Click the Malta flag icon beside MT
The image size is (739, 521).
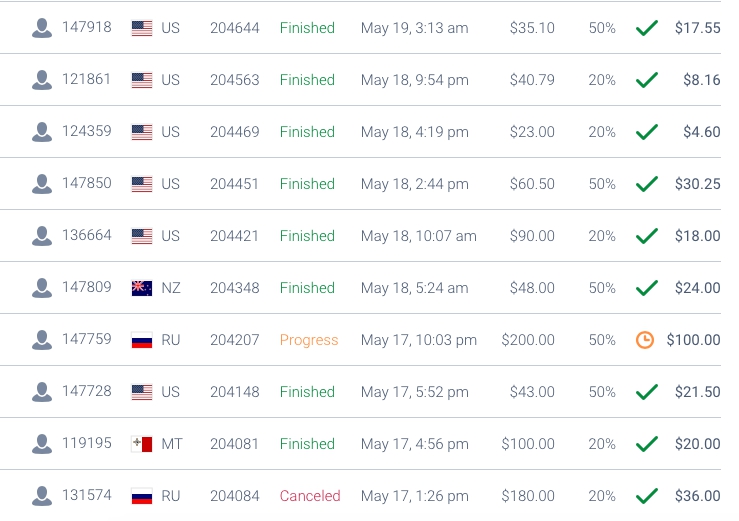click(142, 444)
